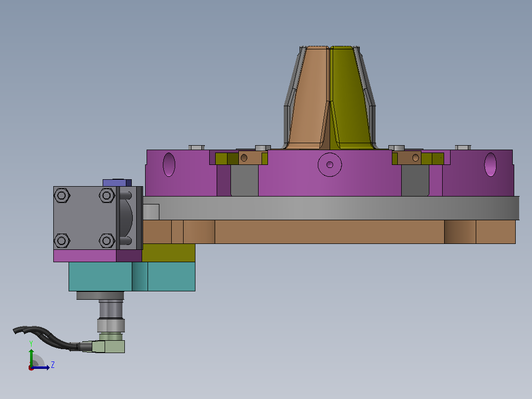This screenshot has height=399, width=532.
Task: Select the long brown plate beneath the gray plate
Action: [329, 232]
